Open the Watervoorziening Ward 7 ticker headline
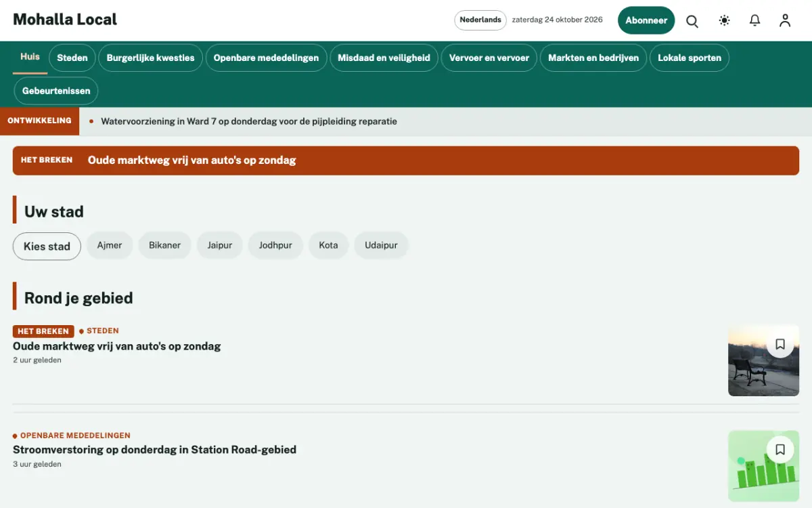Viewport: 812px width, 508px height. pyautogui.click(x=249, y=121)
